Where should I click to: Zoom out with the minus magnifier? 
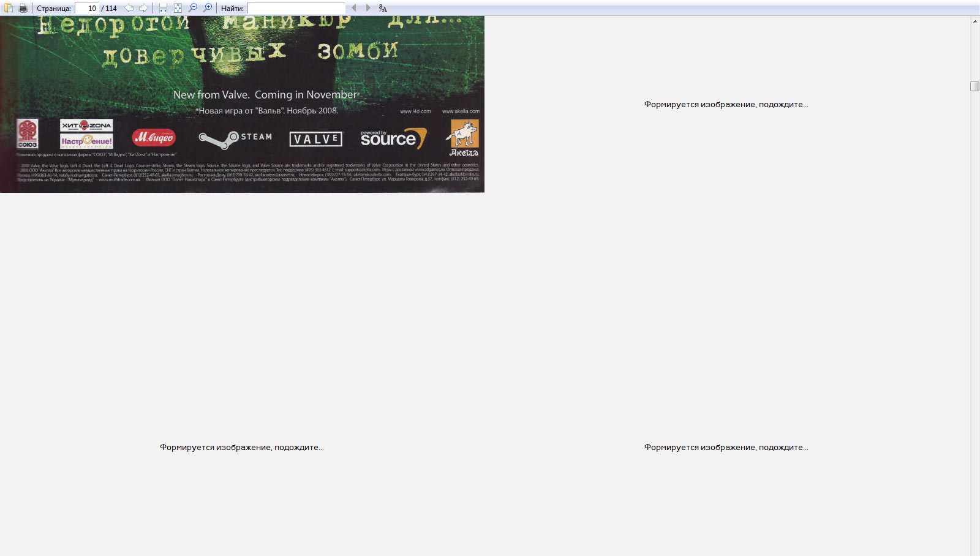coord(193,8)
